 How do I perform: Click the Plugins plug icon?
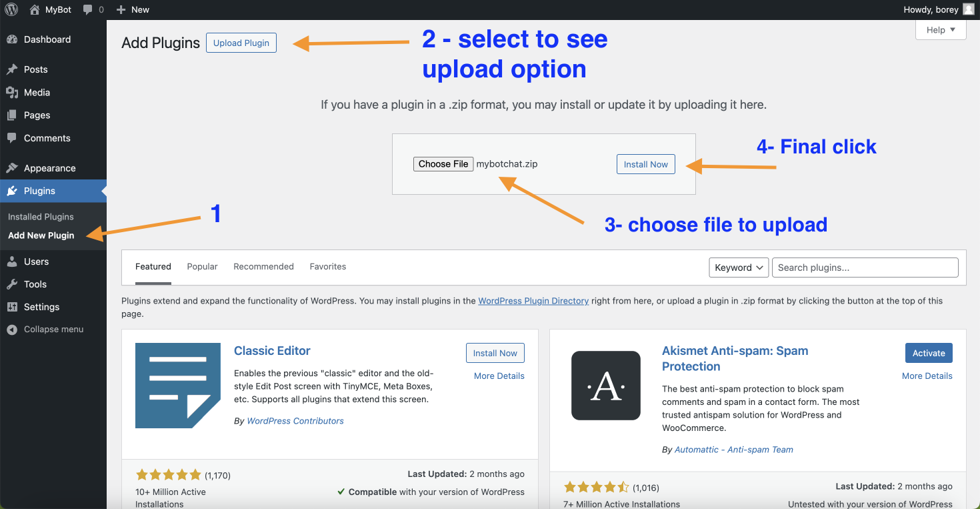pos(14,191)
